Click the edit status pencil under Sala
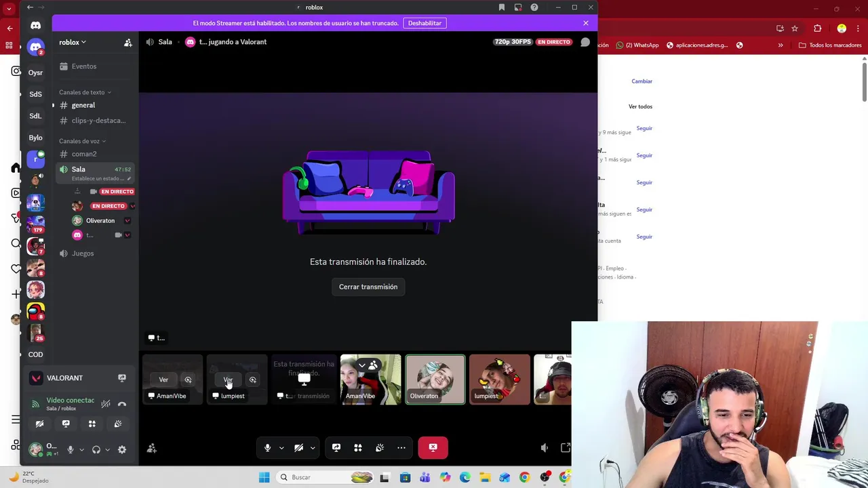This screenshot has width=868, height=488. (130, 178)
